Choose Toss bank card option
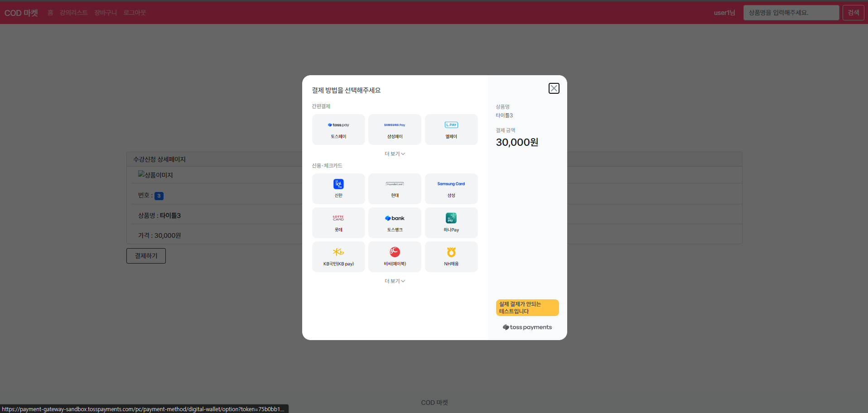The image size is (868, 413). [x=395, y=223]
